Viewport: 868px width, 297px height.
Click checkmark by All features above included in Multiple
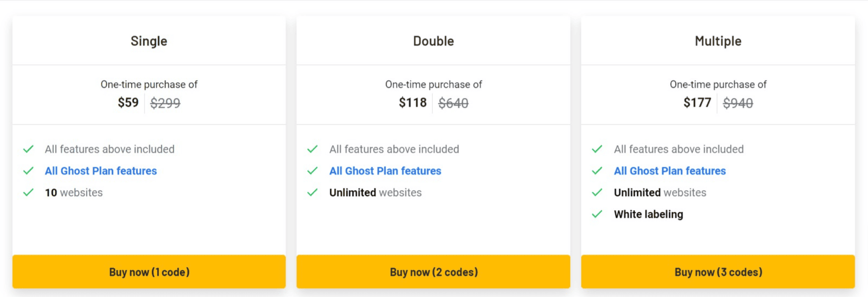point(597,149)
